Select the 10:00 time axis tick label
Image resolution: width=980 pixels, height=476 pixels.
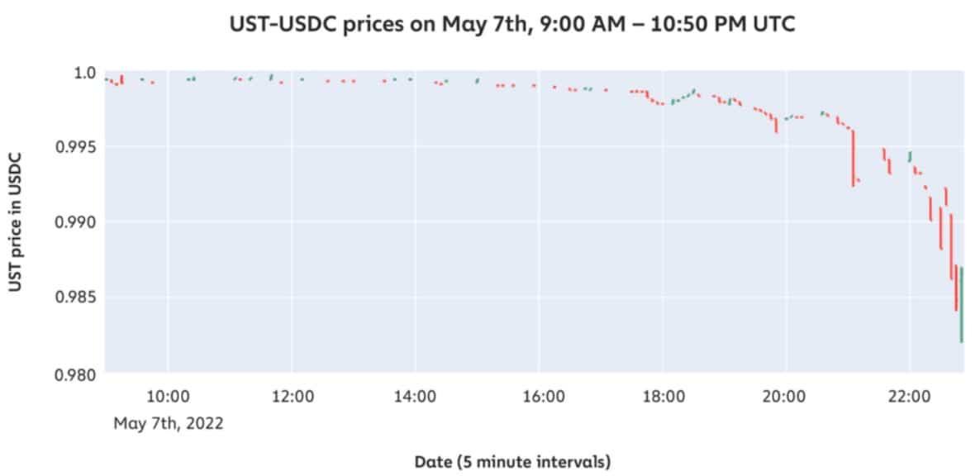[x=169, y=397]
